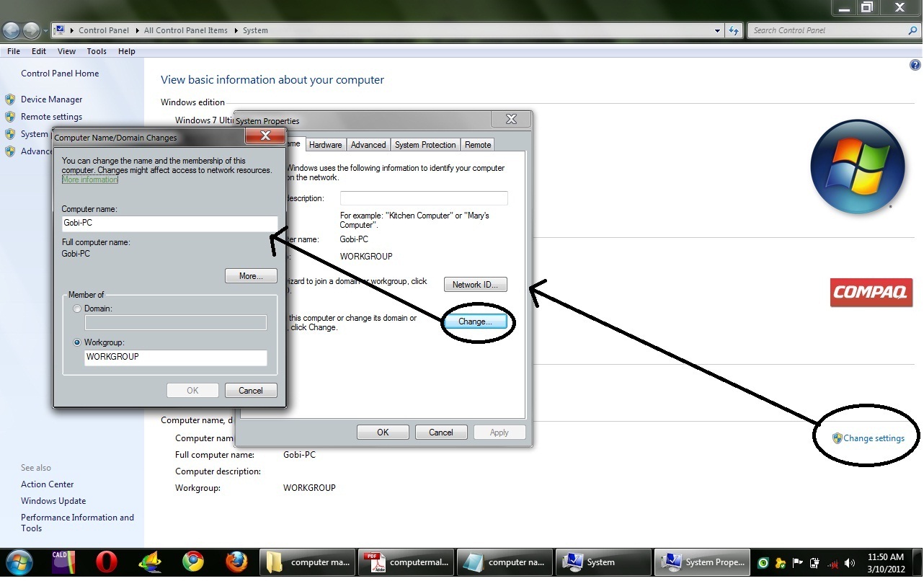
Task: Close the Computer Name/Domain Changes dialog
Action: pyautogui.click(x=265, y=136)
